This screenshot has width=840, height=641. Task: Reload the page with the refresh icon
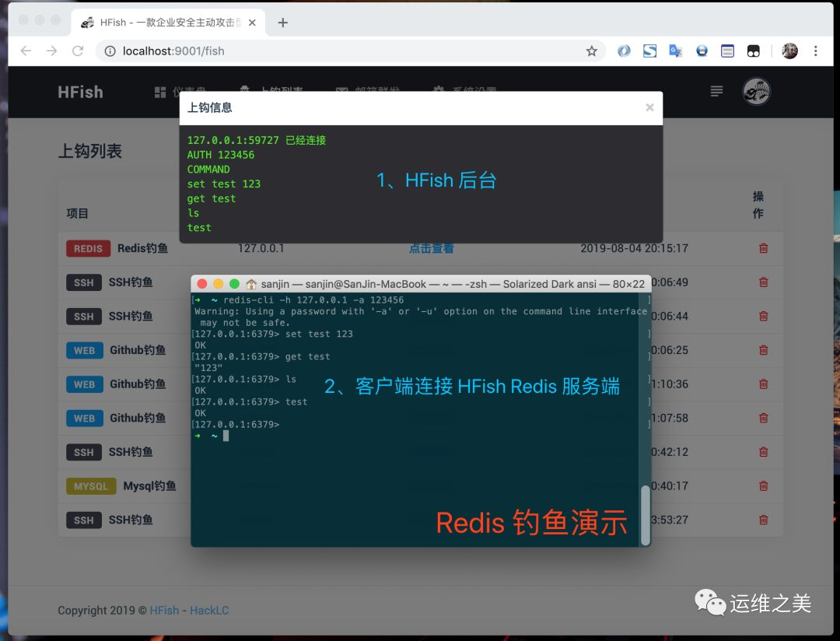78,51
